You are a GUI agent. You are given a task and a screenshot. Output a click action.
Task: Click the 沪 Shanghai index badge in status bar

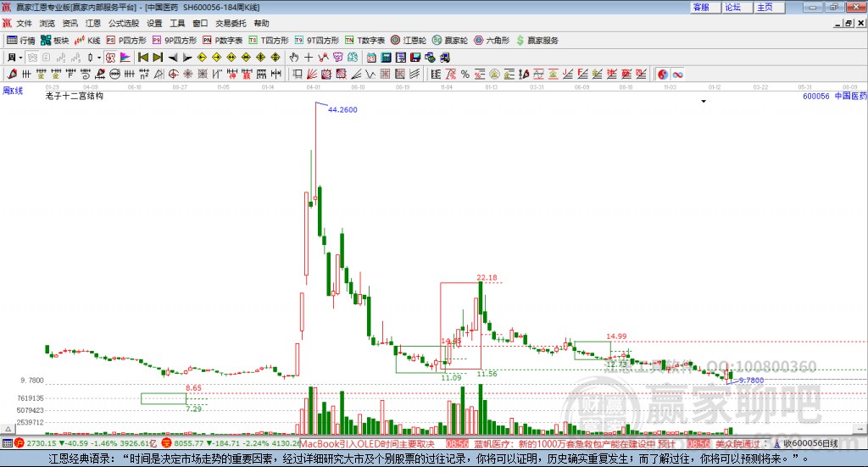(19, 443)
